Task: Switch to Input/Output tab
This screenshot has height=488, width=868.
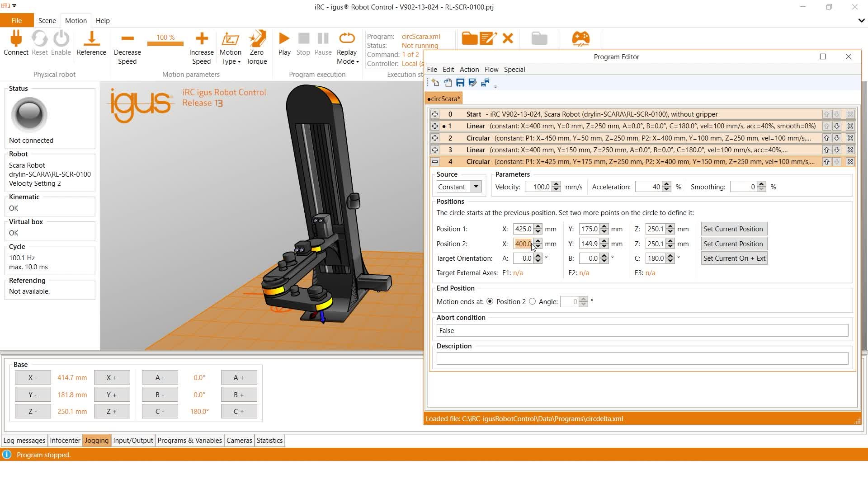Action: coord(133,441)
